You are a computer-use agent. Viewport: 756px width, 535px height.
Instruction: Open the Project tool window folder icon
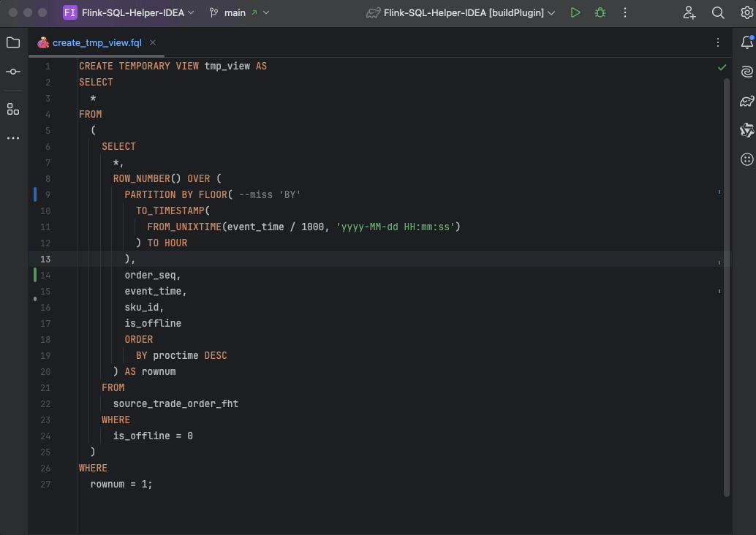(x=13, y=43)
